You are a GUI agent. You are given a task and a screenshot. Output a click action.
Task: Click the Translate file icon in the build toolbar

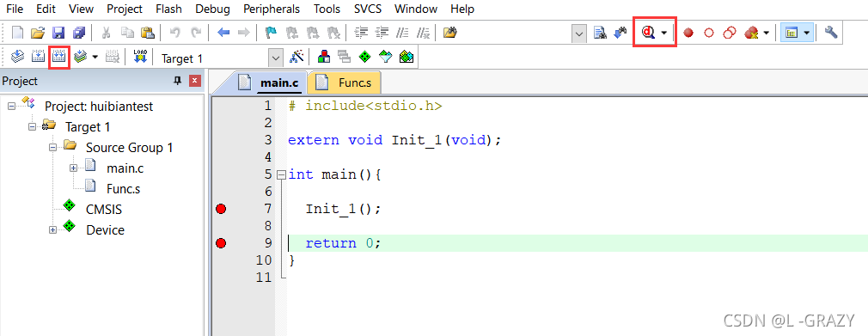pos(18,57)
